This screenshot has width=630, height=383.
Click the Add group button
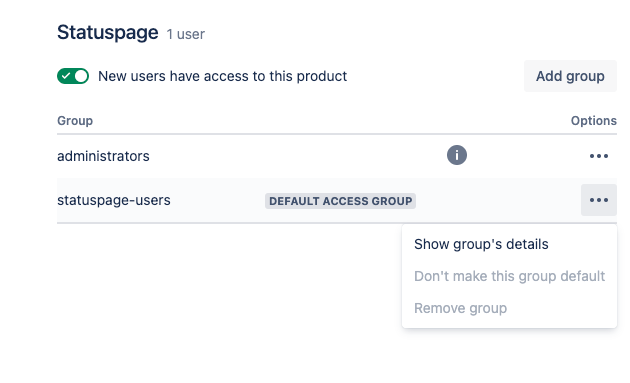[x=570, y=76]
